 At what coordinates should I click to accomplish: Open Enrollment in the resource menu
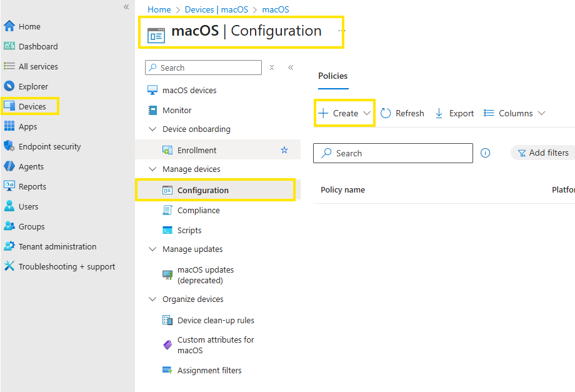(x=218, y=150)
